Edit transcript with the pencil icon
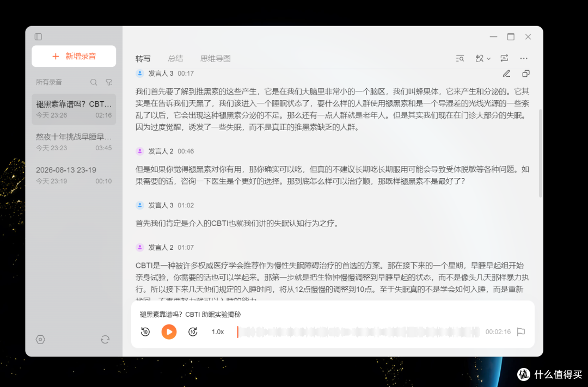Image resolution: width=588 pixels, height=387 pixels. (x=507, y=73)
